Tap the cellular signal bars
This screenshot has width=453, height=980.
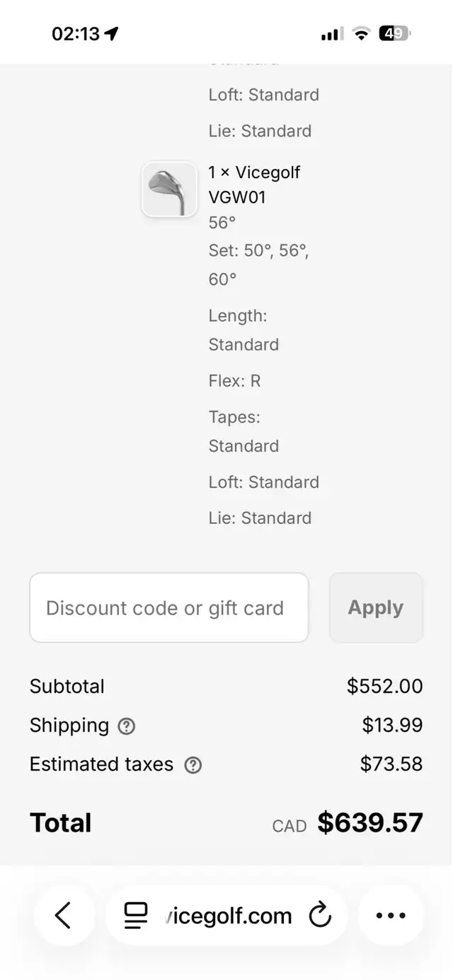pos(332,33)
